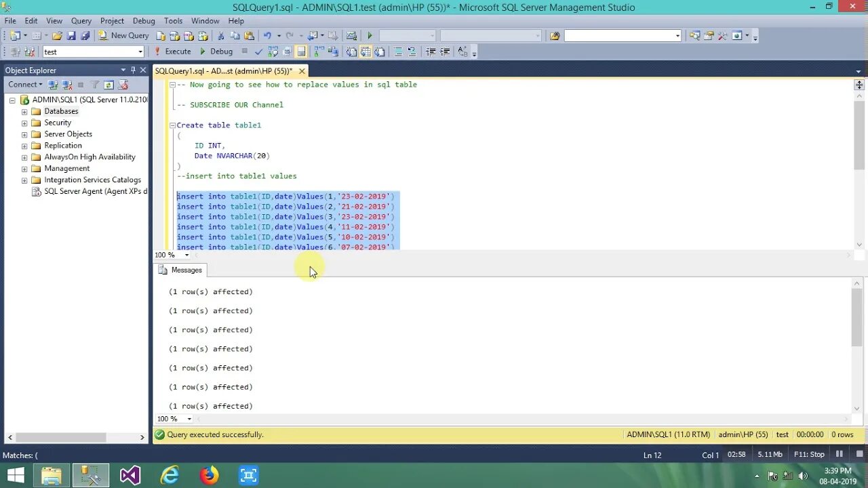Screen dimensions: 868x488
Task: Open the Find combo box dropdown
Action: point(678,35)
